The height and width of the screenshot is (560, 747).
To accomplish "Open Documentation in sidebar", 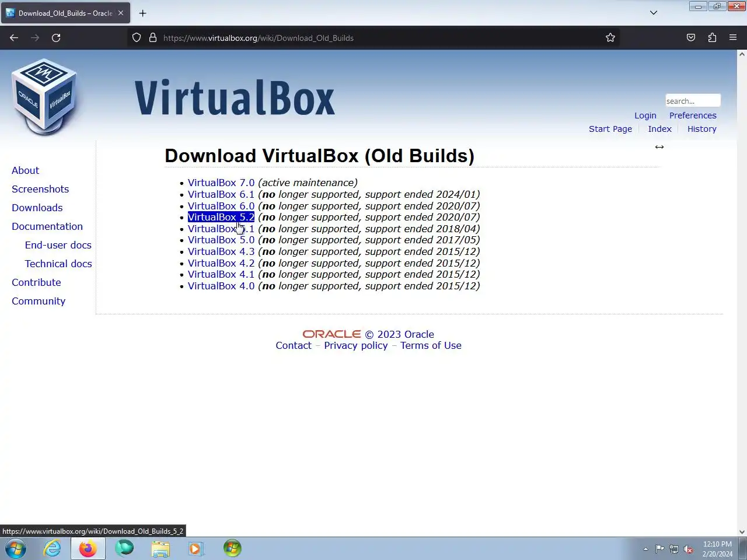I will 47,226.
